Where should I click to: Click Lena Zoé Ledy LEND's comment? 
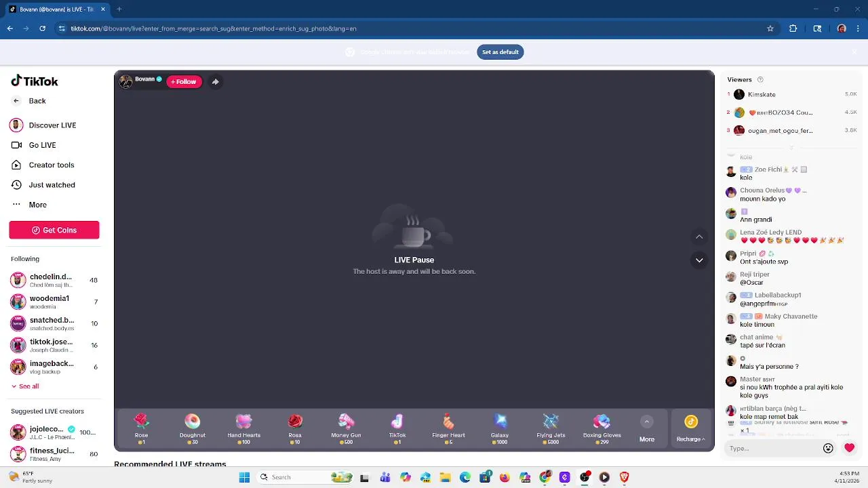785,236
